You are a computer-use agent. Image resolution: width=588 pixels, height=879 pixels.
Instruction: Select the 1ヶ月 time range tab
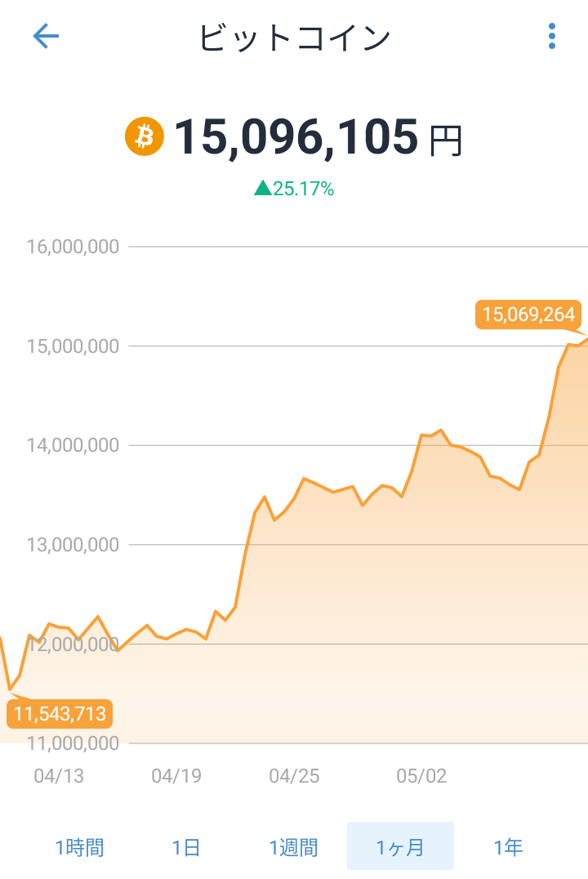coord(400,847)
